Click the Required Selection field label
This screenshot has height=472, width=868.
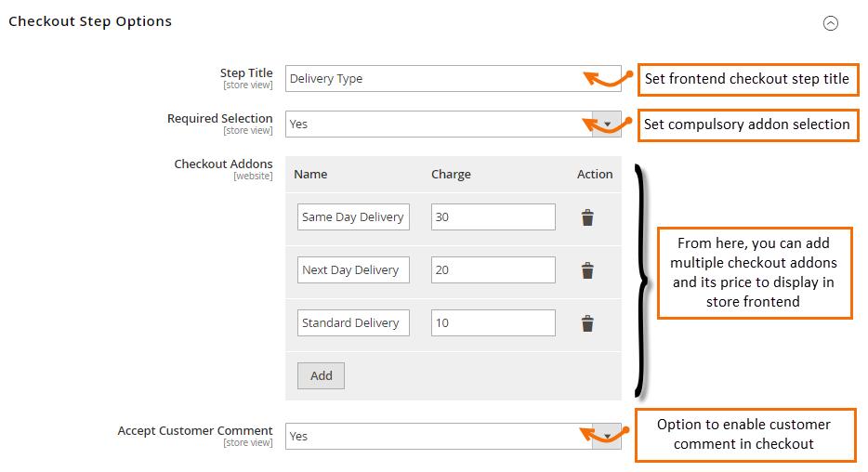(x=219, y=118)
